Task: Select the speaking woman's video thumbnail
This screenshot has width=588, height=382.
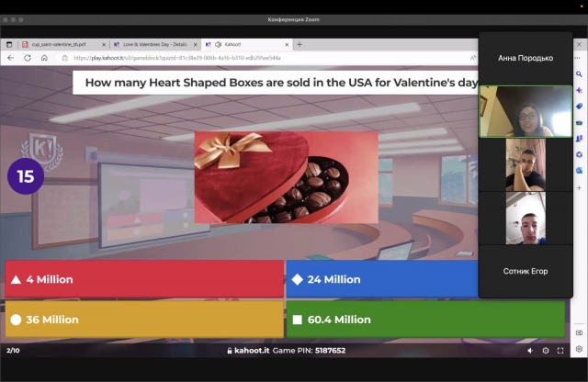Action: 526,111
